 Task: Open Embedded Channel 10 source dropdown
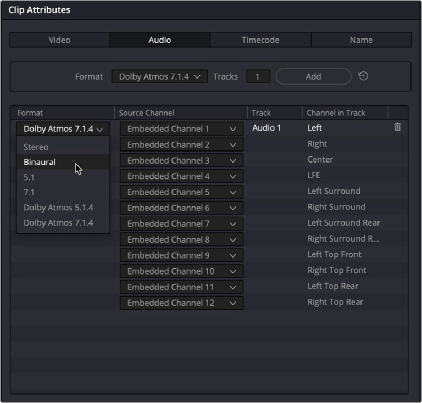click(182, 271)
